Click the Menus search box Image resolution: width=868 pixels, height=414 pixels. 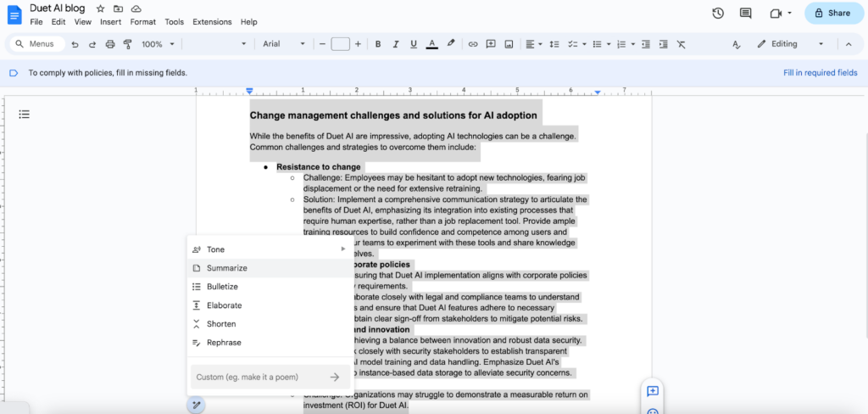37,44
